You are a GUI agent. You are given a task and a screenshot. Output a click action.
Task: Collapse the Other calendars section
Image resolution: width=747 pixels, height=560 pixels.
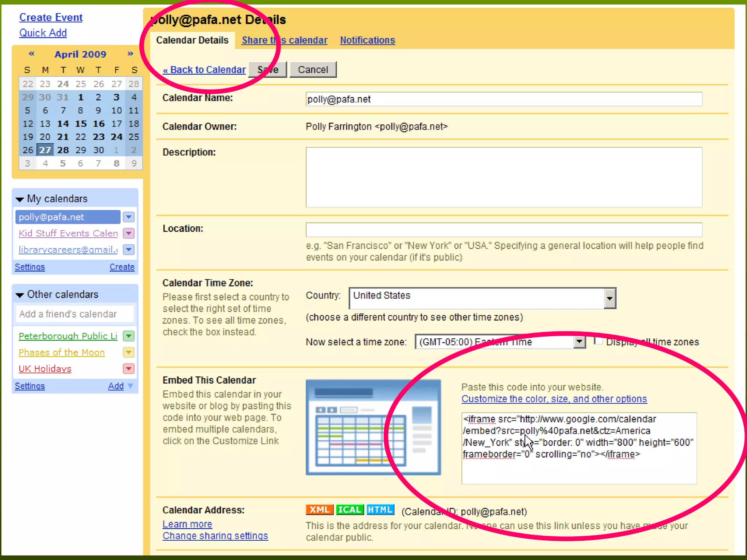click(20, 295)
